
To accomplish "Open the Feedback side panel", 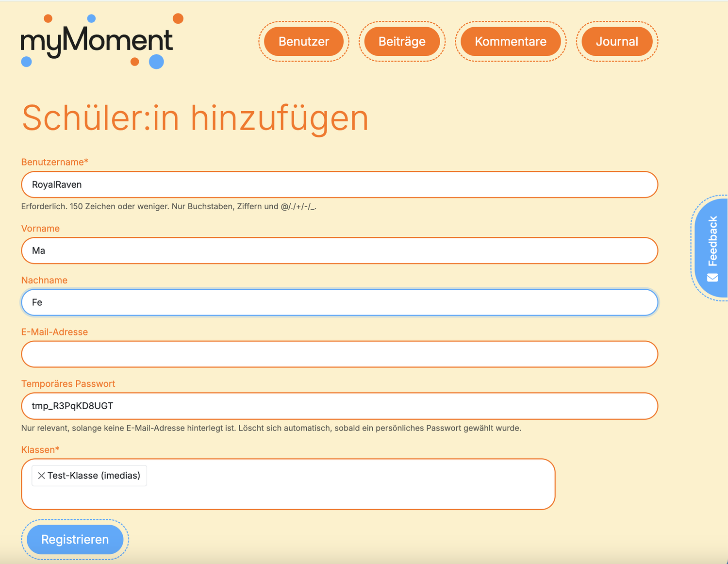I will [712, 241].
